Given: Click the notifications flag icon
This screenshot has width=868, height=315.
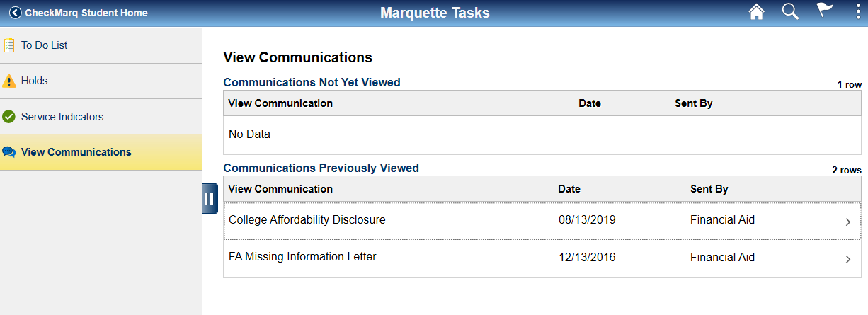Looking at the screenshot, I should click(x=825, y=12).
